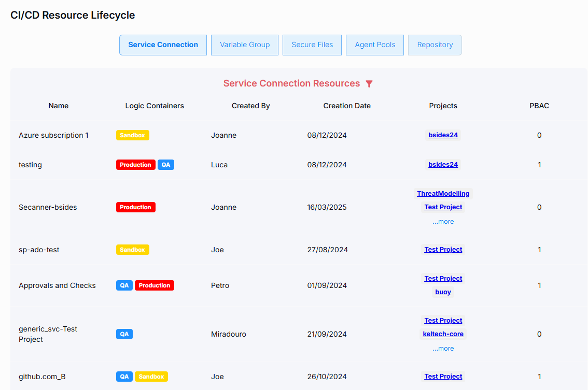Click the filter funnel icon
The width and height of the screenshot is (588, 390).
tap(369, 84)
